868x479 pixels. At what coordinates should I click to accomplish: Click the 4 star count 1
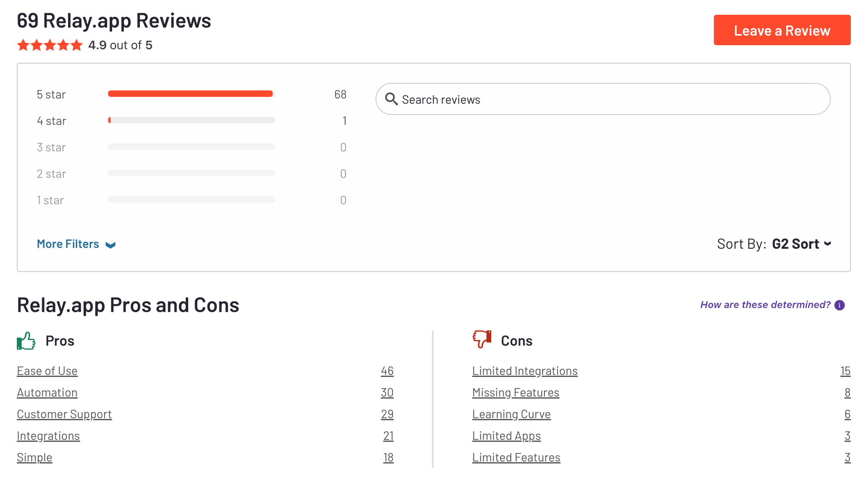pyautogui.click(x=345, y=121)
